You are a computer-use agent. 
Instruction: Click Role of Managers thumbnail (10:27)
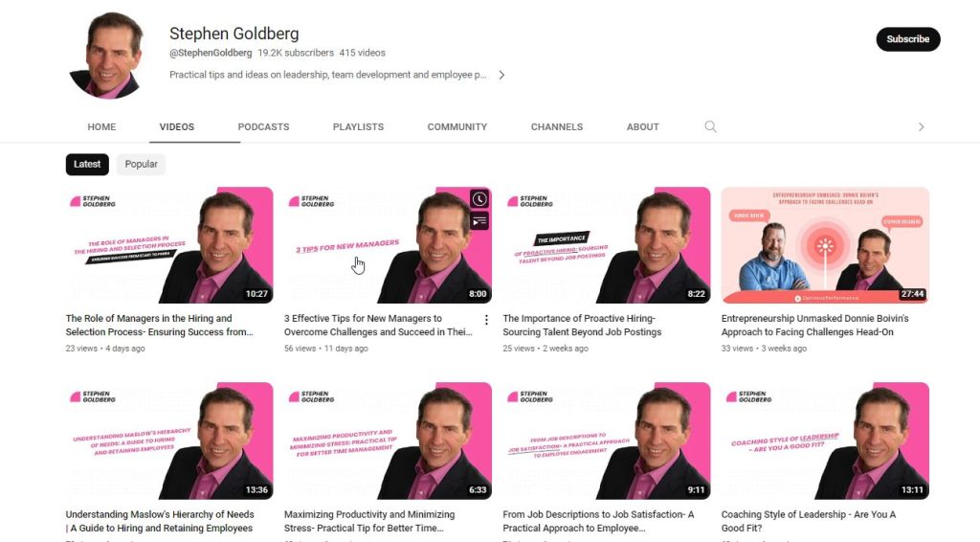click(x=169, y=245)
